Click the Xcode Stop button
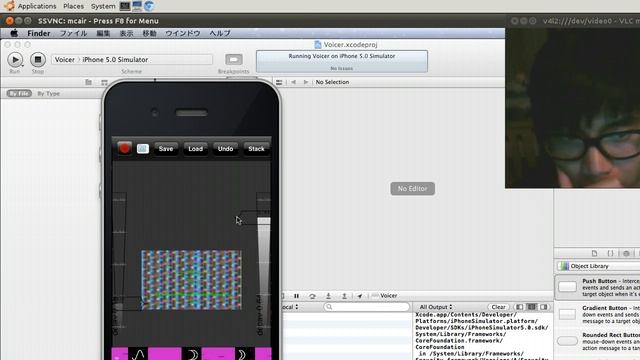Screen dimensions: 640x360 (x=38, y=60)
